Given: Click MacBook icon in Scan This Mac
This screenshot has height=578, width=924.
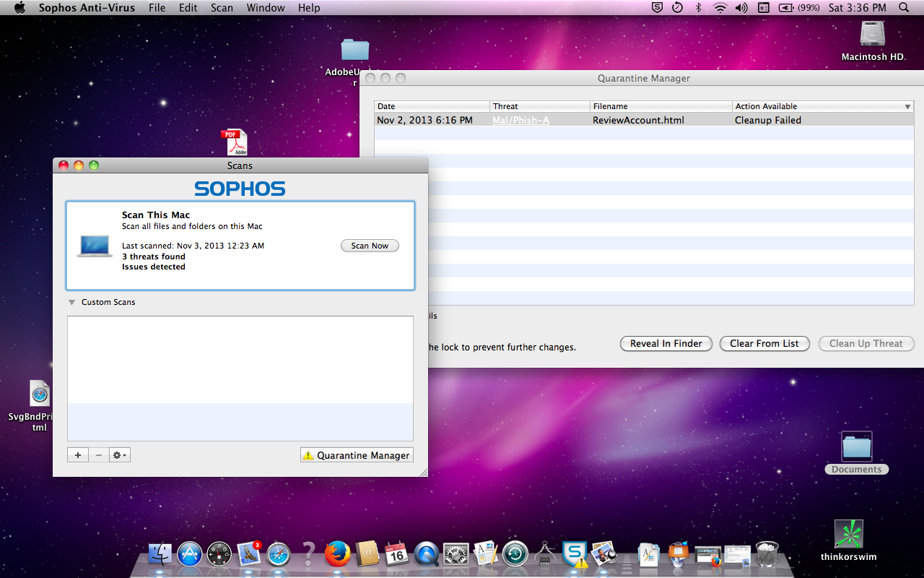Looking at the screenshot, I should pos(95,246).
